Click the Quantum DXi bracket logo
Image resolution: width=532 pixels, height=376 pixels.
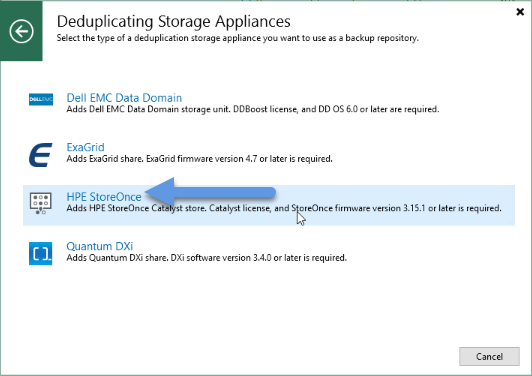[x=41, y=253]
